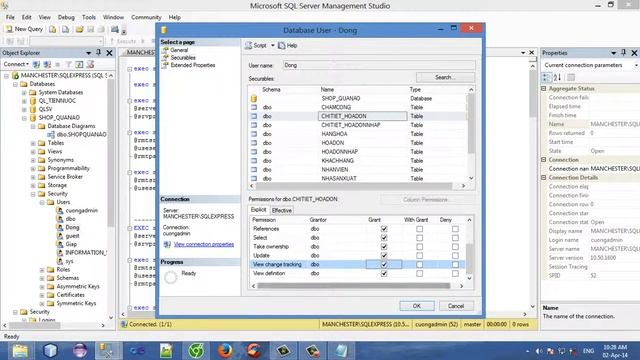Uncheck Grant for References permission

384,229
